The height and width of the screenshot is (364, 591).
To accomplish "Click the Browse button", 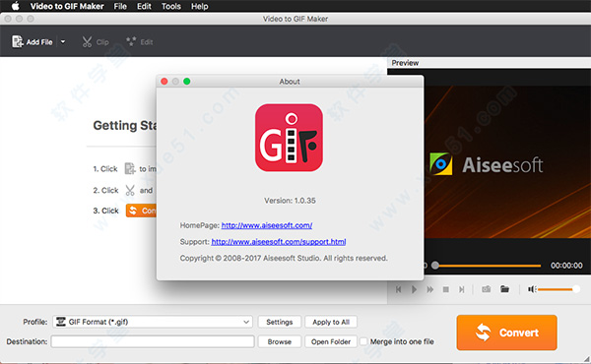I will pyautogui.click(x=280, y=341).
